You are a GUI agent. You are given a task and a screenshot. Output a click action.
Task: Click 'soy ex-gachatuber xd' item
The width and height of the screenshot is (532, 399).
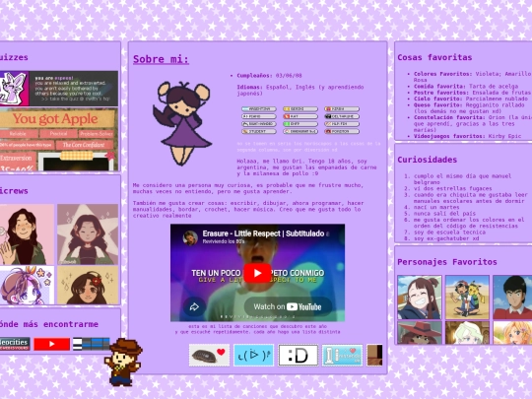coord(446,238)
